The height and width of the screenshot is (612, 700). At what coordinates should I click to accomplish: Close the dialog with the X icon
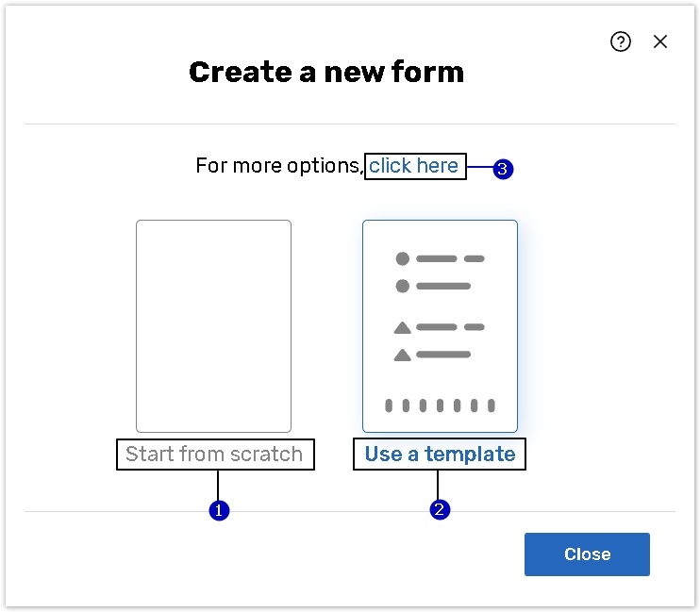tap(660, 41)
